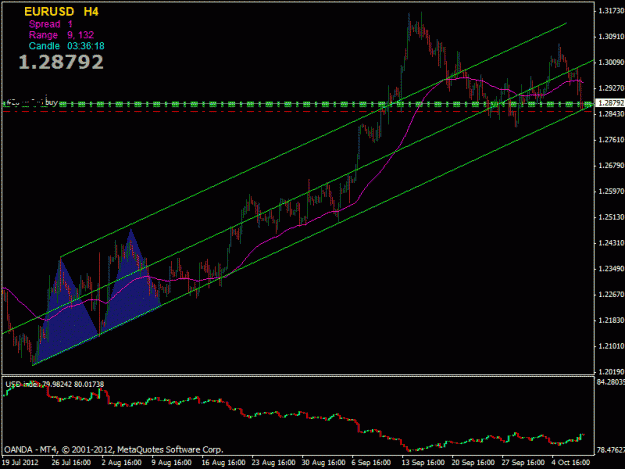Viewport: 625px width, 469px height.
Task: Click the 20 Sep 16:00 time label
Action: click(x=473, y=463)
